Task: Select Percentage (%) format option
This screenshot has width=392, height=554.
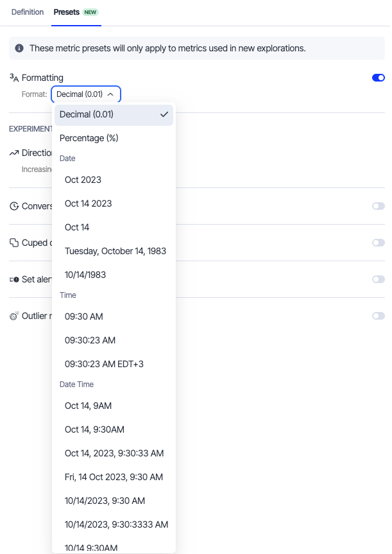Action: [x=89, y=138]
